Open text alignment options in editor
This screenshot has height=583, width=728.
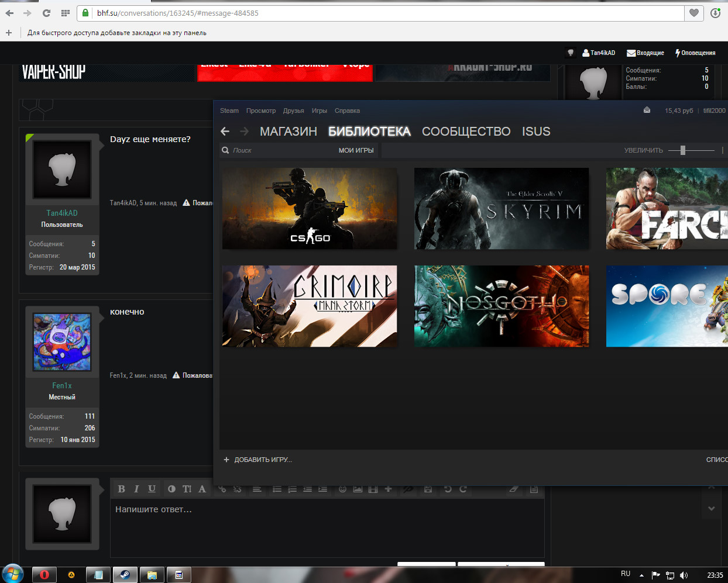tap(257, 489)
